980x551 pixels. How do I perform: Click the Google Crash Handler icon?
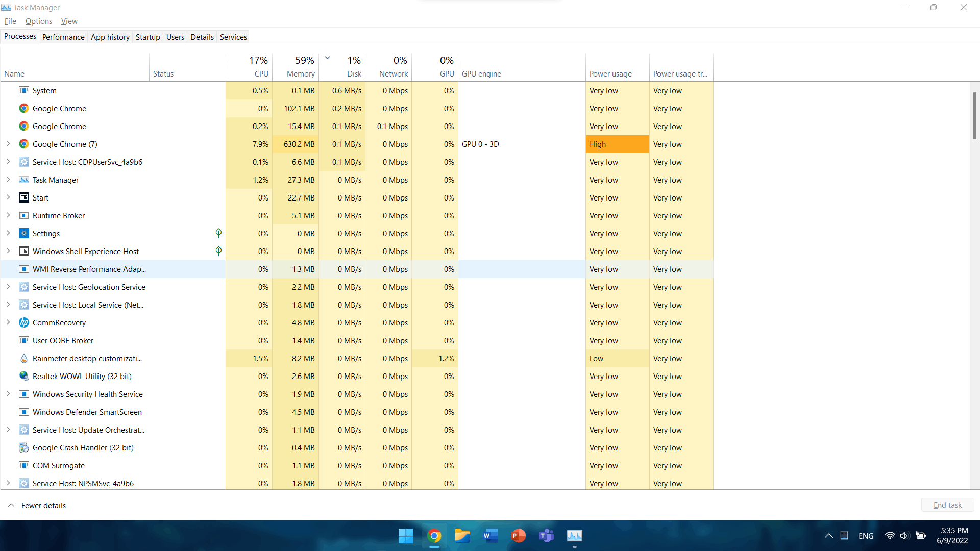click(23, 448)
